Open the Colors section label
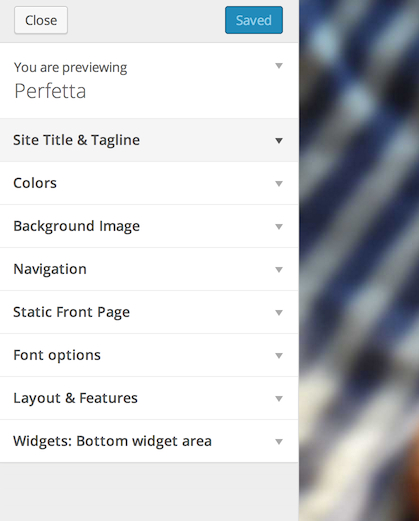Viewport: 419px width, 521px height. pyautogui.click(x=35, y=183)
